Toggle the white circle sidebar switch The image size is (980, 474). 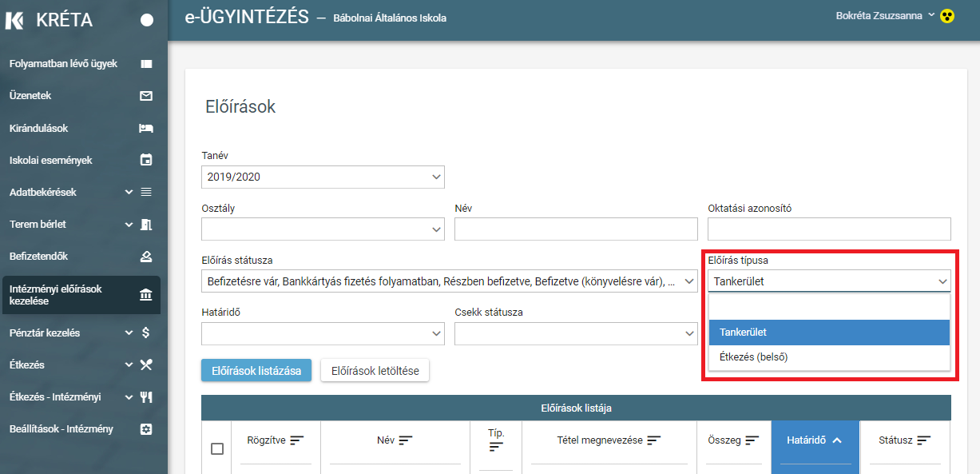pos(147,20)
